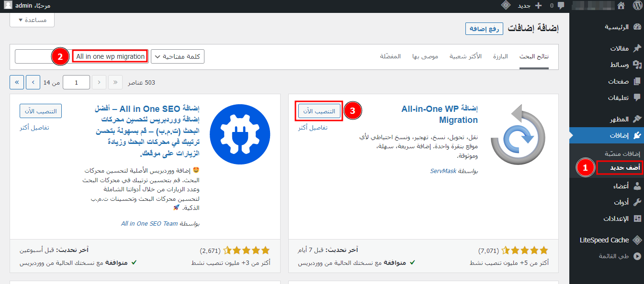
Task: Install the All-in-One WP Migration plugin now
Action: [319, 111]
